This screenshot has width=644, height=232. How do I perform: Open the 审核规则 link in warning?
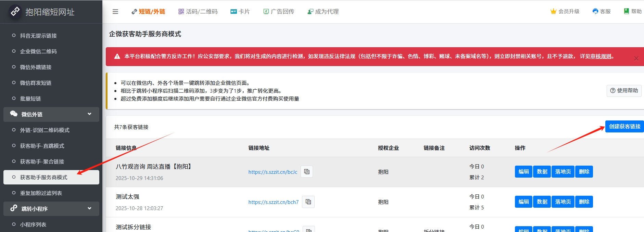click(601, 56)
